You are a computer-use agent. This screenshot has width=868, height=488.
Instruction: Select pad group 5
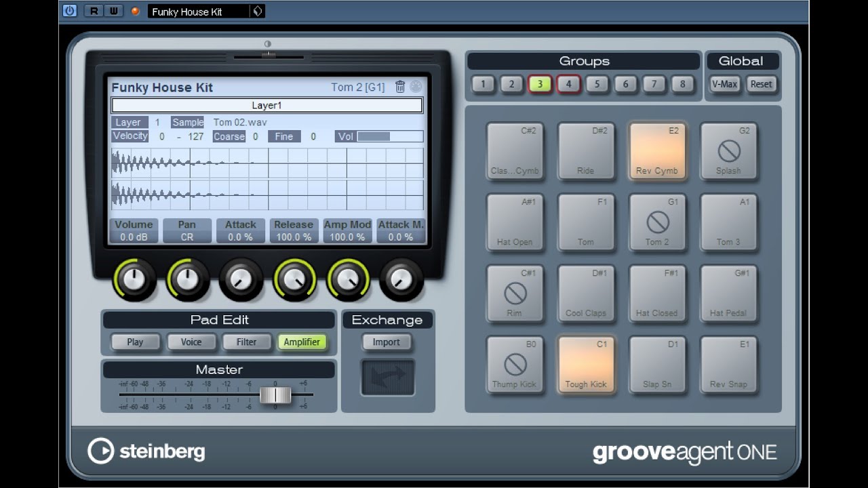[x=597, y=84]
